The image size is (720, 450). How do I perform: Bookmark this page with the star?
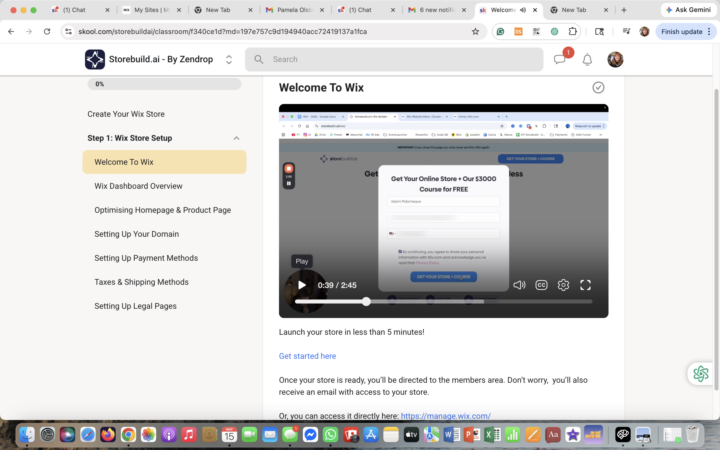point(475,31)
